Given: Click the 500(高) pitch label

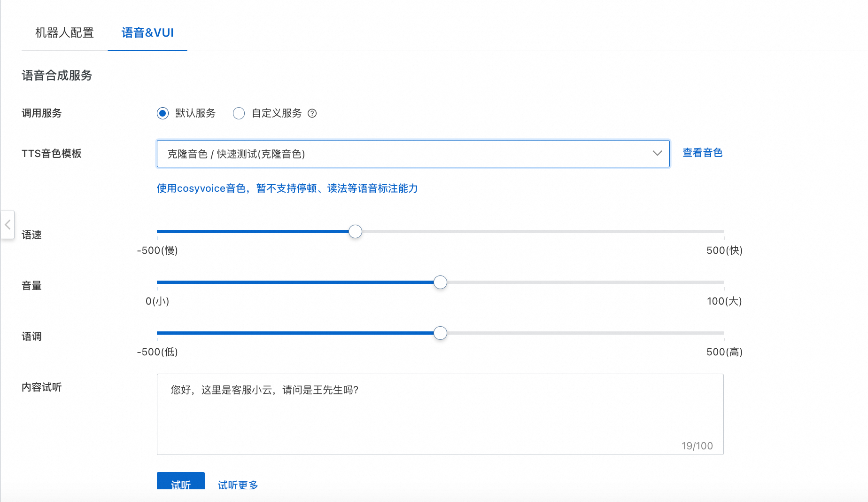Looking at the screenshot, I should pos(724,352).
